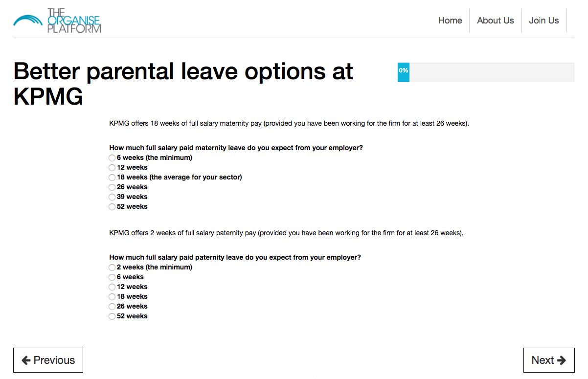Select 39 weeks maternity leave
This screenshot has width=588, height=379.
click(112, 197)
